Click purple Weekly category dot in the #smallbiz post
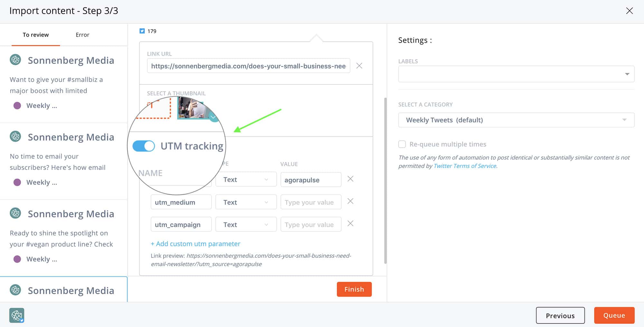The image size is (644, 327). [x=17, y=106]
